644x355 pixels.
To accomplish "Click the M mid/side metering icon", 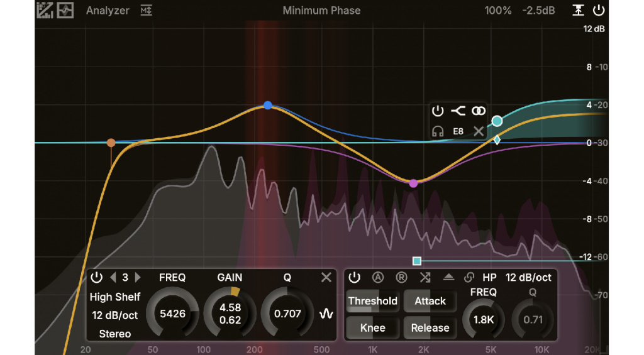I will point(146,10).
